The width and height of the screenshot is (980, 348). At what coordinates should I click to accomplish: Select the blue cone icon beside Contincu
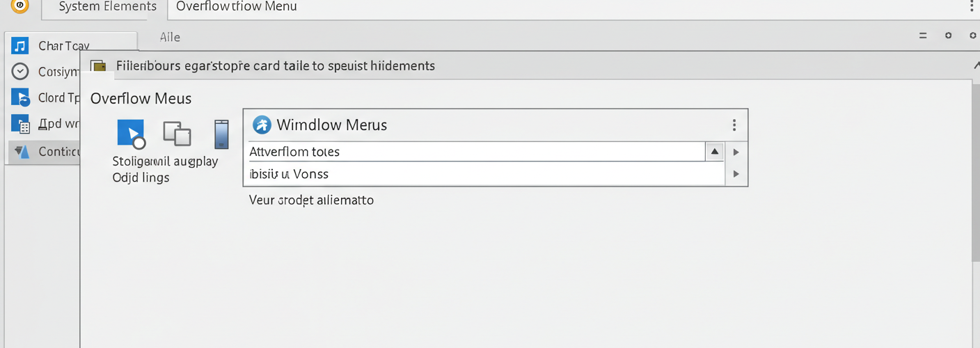coord(22,151)
